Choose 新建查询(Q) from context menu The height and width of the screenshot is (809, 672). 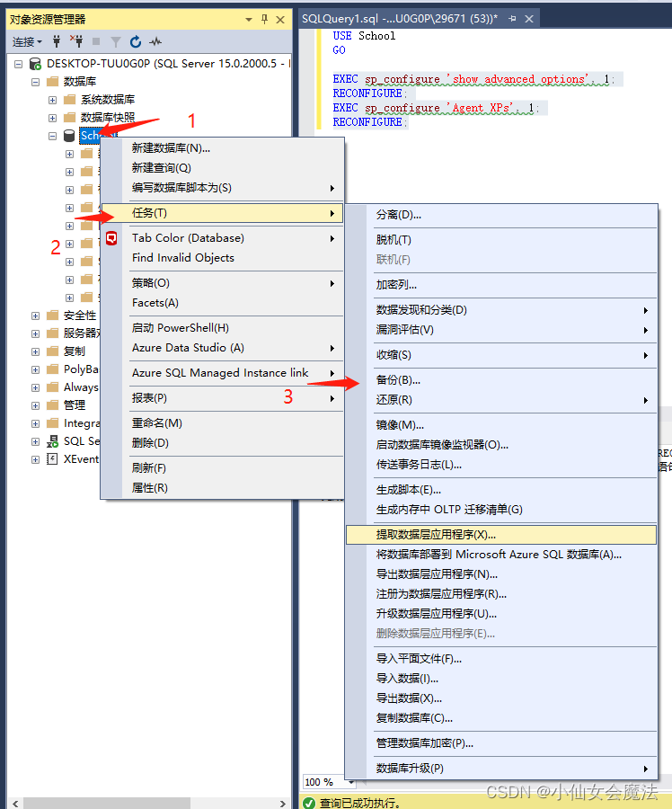(223, 168)
